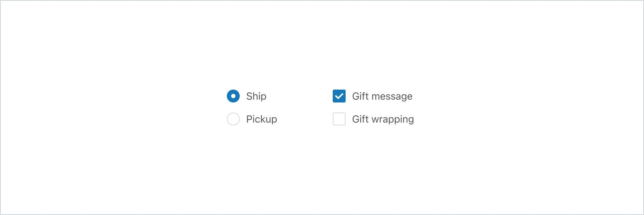Enable the Gift wrapping checkbox
This screenshot has width=644, height=215.
[x=339, y=119]
